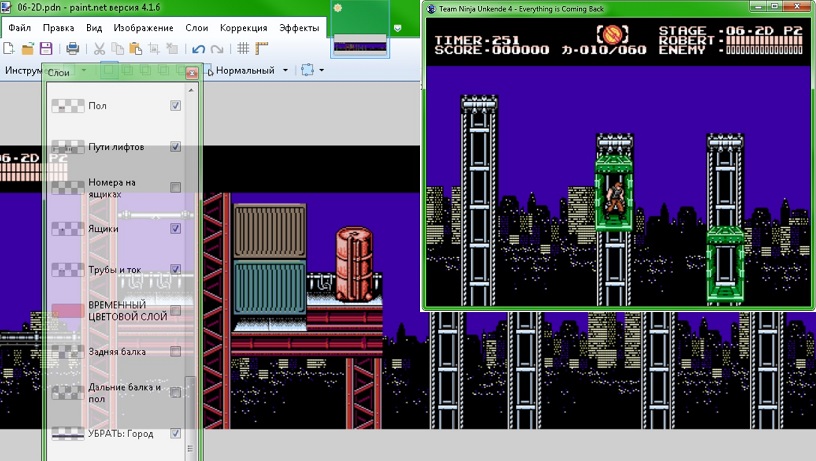Open the Эффекты menu
Viewport: 816px width, 461px height.
pos(299,28)
